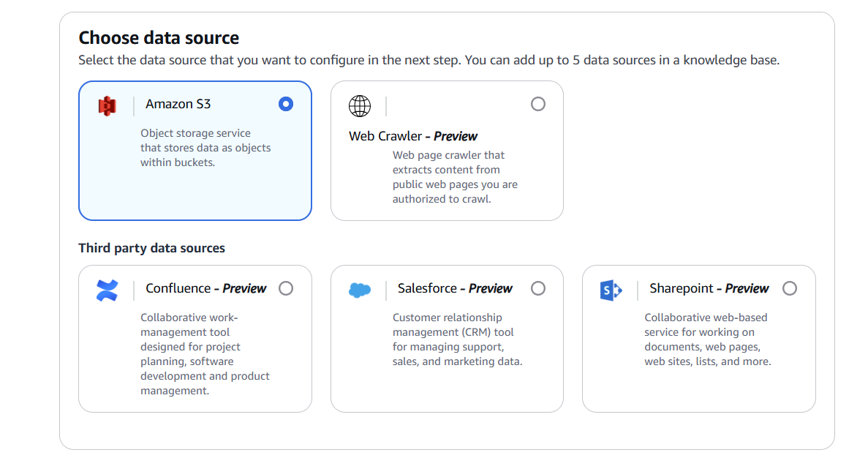Click the "Web Crawler - Preview" title
868x458 pixels.
click(413, 136)
